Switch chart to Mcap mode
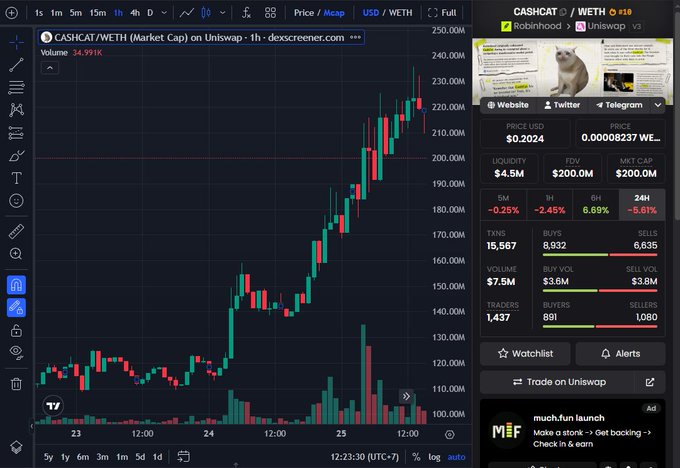 334,13
